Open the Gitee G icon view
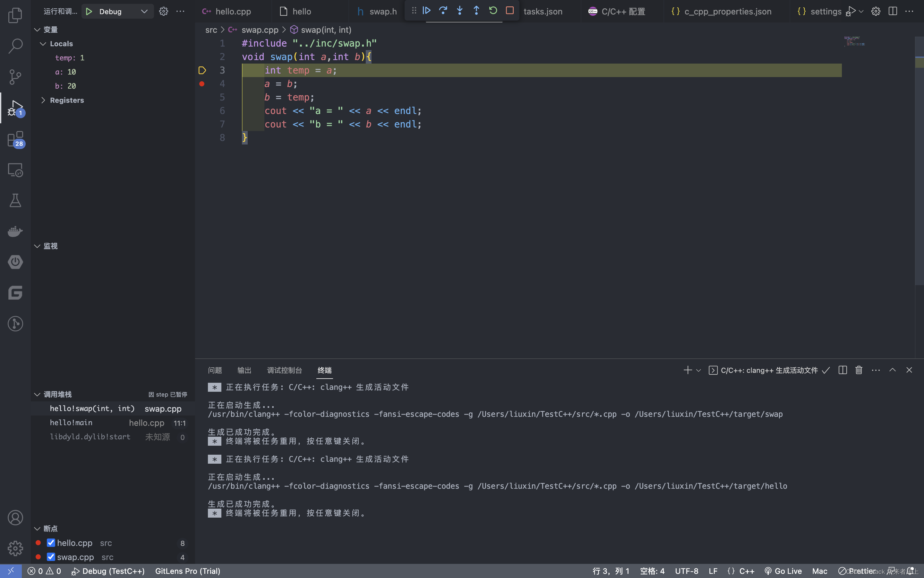 (15, 293)
